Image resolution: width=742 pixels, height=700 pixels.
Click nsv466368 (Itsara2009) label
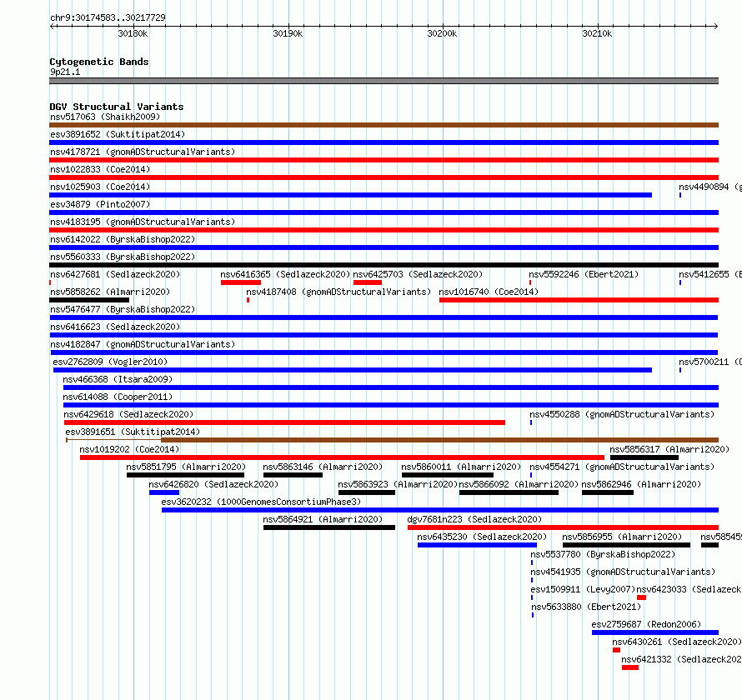(x=118, y=379)
